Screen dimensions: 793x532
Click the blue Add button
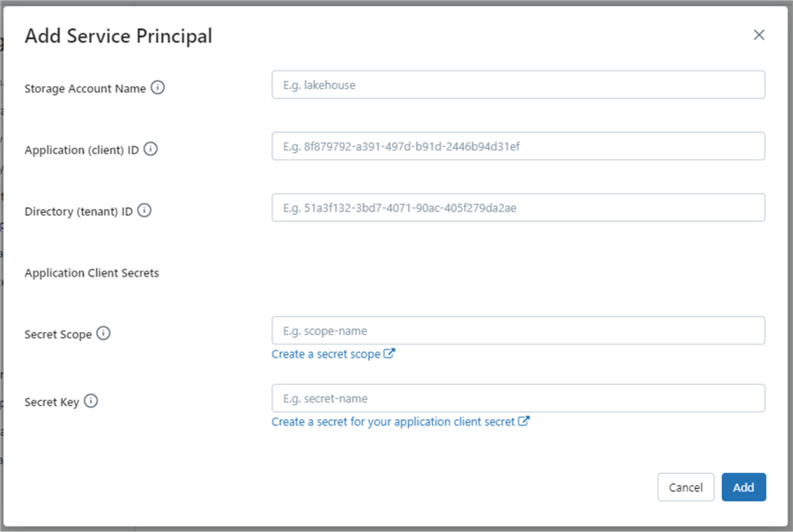[x=744, y=487]
